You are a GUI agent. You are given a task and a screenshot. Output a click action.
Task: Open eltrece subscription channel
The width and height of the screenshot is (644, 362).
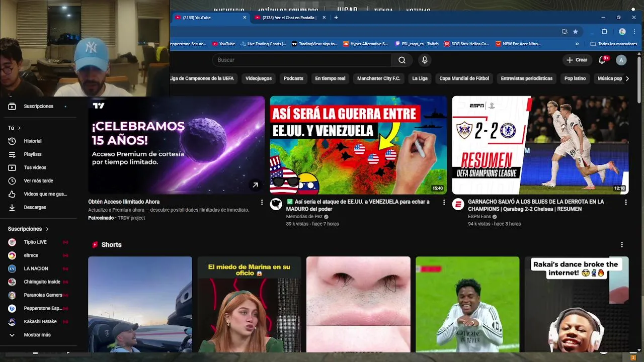tap(31, 255)
